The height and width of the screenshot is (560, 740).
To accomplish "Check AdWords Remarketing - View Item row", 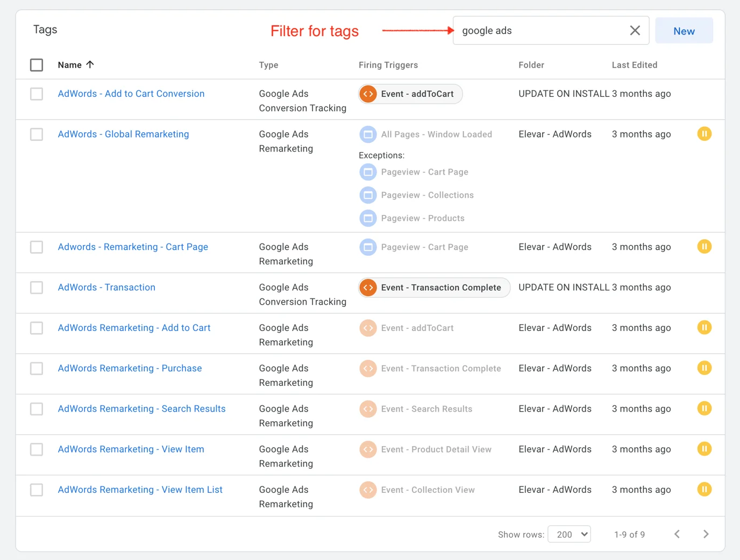I will (x=37, y=449).
